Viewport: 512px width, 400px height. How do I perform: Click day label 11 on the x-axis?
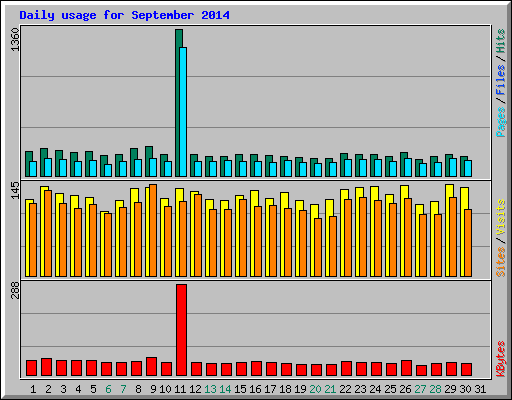(x=180, y=389)
